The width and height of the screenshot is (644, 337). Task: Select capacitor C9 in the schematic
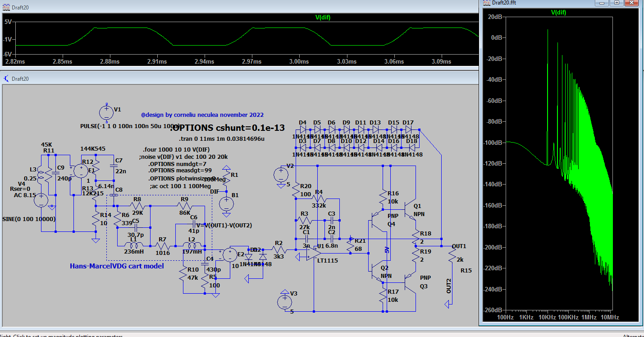pos(55,172)
